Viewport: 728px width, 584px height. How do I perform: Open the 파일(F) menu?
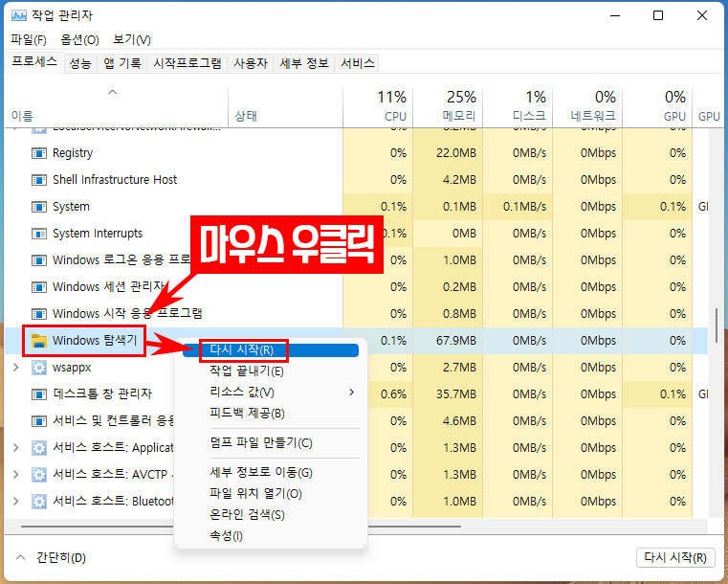[29, 40]
